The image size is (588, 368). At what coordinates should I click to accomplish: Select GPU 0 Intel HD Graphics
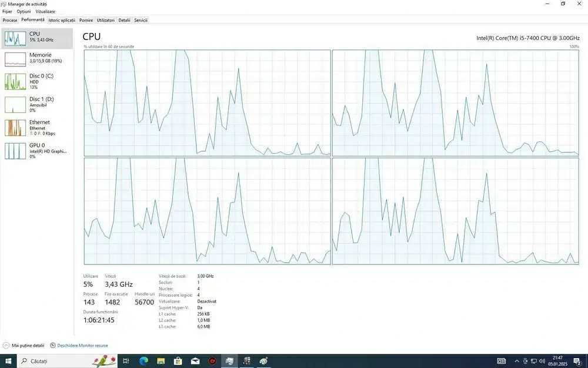click(36, 151)
